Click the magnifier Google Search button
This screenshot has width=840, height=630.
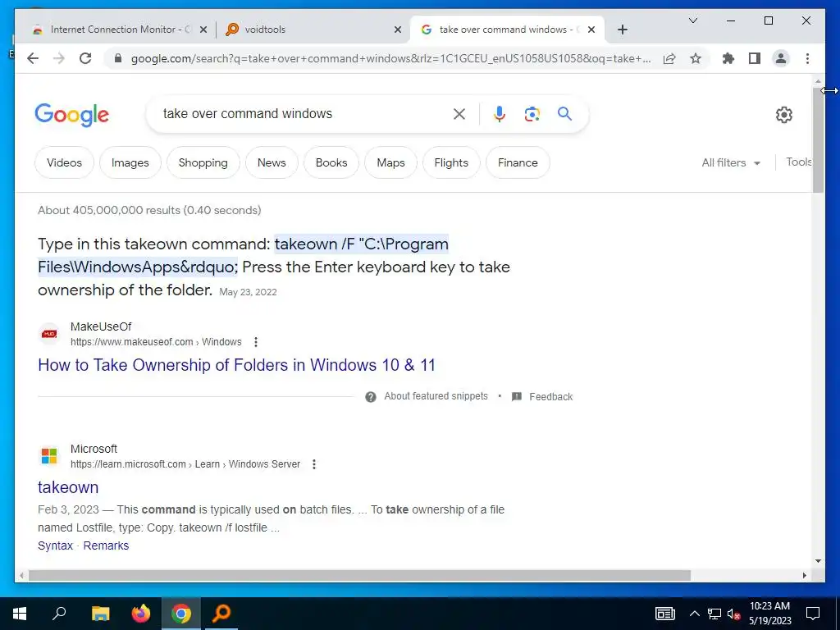(x=564, y=113)
